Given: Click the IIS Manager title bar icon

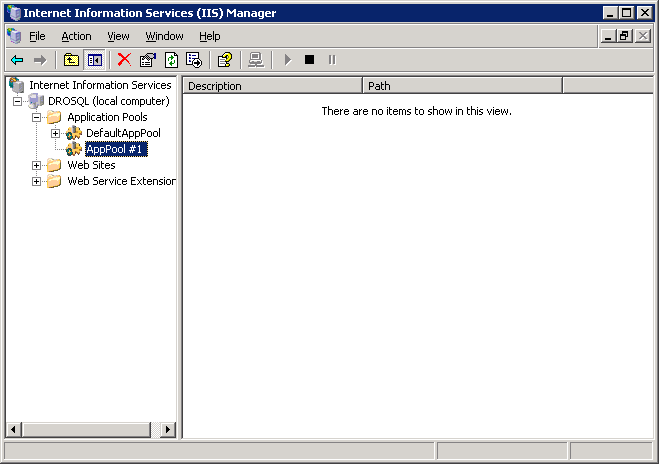Looking at the screenshot, I should (x=14, y=13).
